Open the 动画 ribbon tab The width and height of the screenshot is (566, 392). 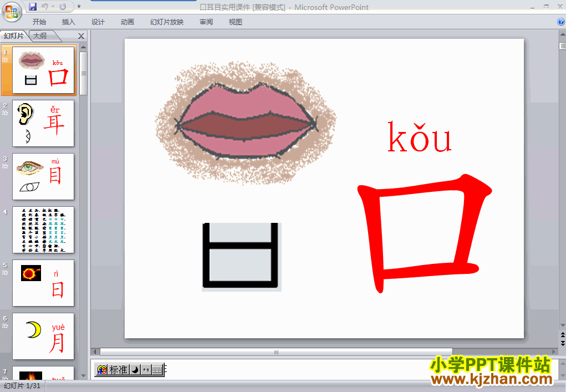tap(127, 22)
